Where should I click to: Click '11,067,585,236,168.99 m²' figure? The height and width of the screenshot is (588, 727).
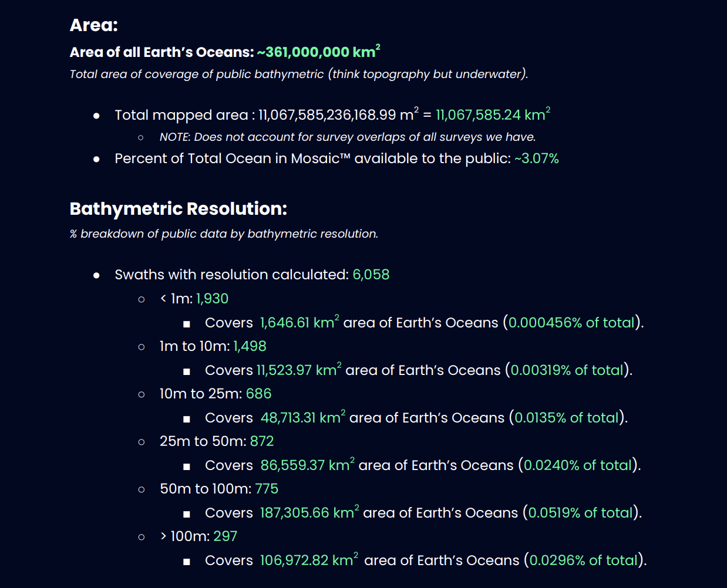coord(339,114)
